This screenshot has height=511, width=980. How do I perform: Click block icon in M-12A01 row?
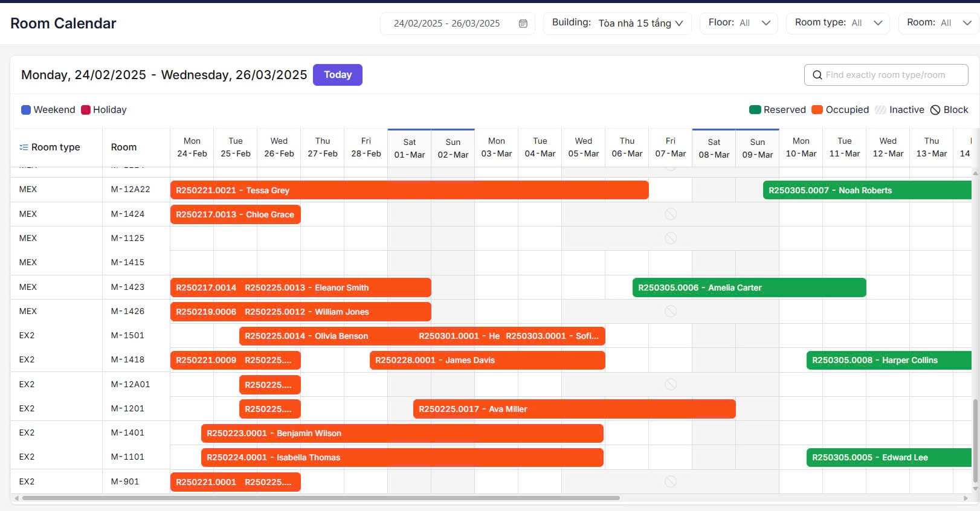coord(671,384)
